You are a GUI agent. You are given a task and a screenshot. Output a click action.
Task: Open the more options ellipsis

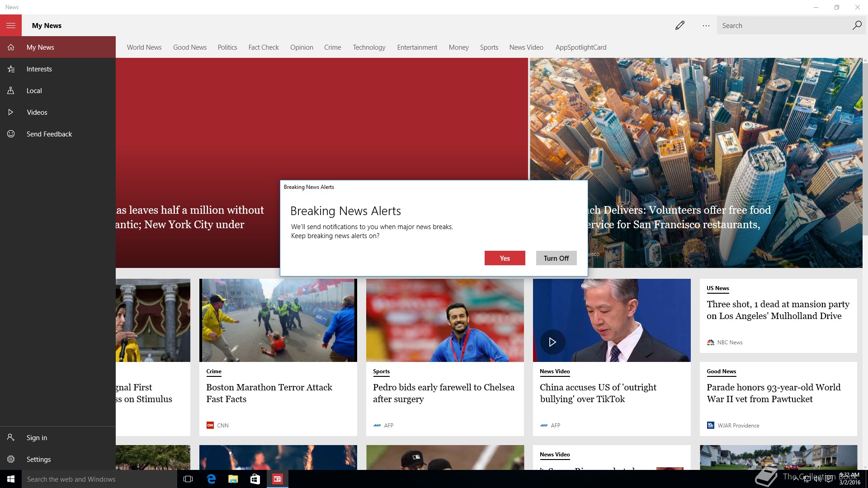click(706, 25)
